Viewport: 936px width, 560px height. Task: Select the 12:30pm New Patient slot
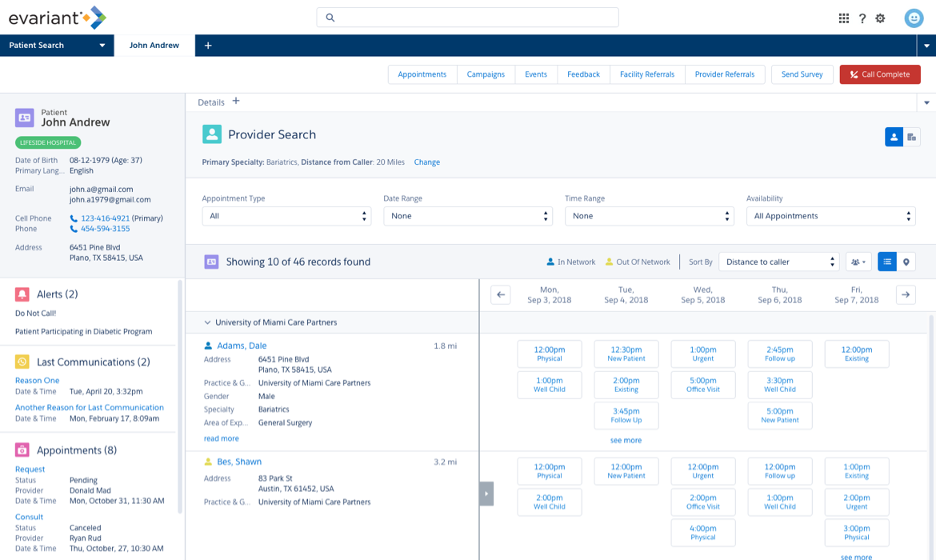pos(626,354)
